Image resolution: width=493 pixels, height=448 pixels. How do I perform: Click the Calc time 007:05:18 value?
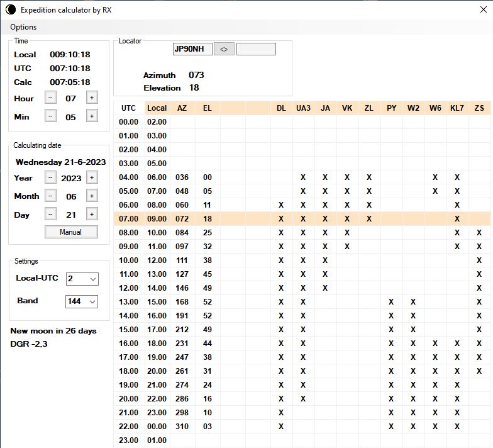click(70, 82)
